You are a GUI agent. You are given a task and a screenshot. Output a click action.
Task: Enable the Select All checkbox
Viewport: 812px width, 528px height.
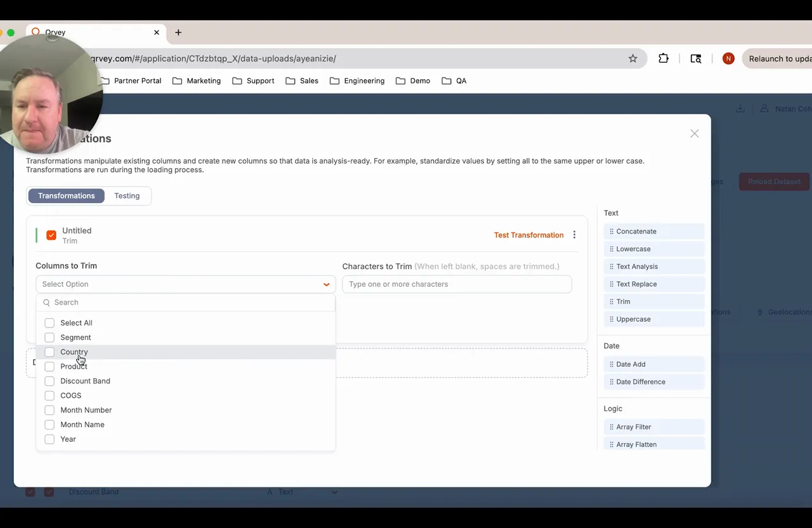pos(49,322)
